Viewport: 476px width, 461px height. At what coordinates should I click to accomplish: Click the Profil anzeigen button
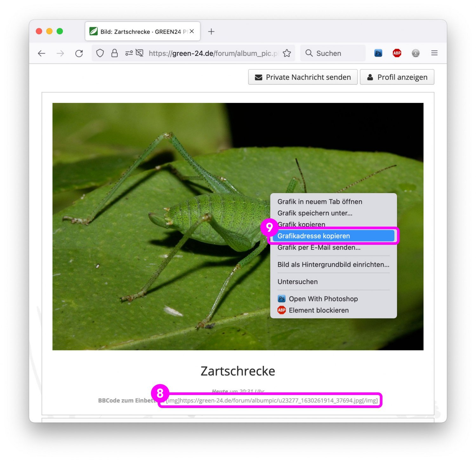coord(397,77)
